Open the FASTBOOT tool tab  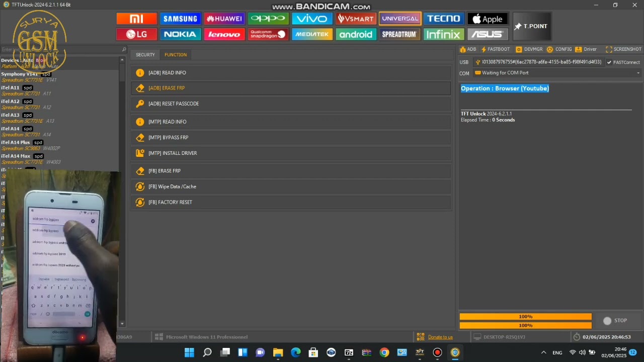(496, 49)
